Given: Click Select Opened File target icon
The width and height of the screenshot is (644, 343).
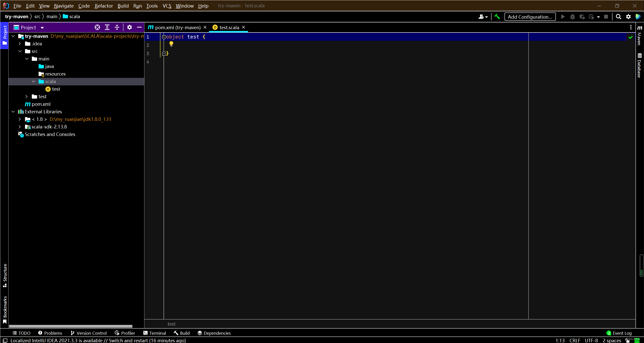Looking at the screenshot, I should point(97,27).
